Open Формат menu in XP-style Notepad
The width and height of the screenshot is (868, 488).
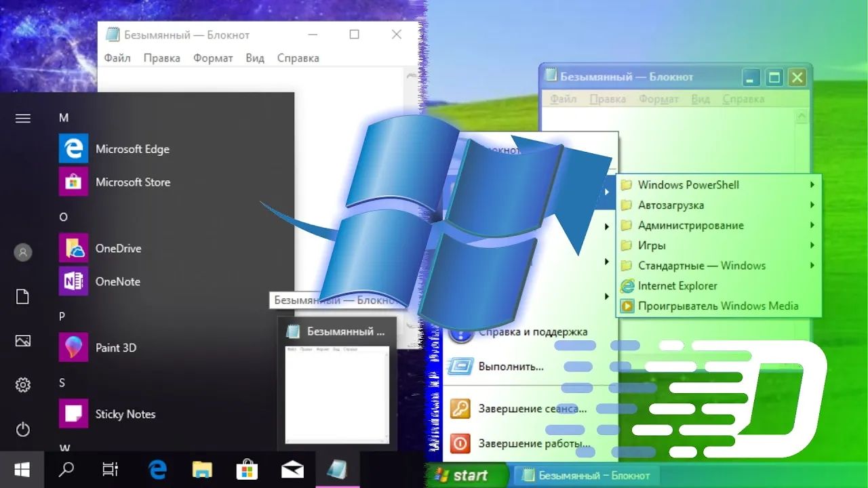[x=660, y=99]
